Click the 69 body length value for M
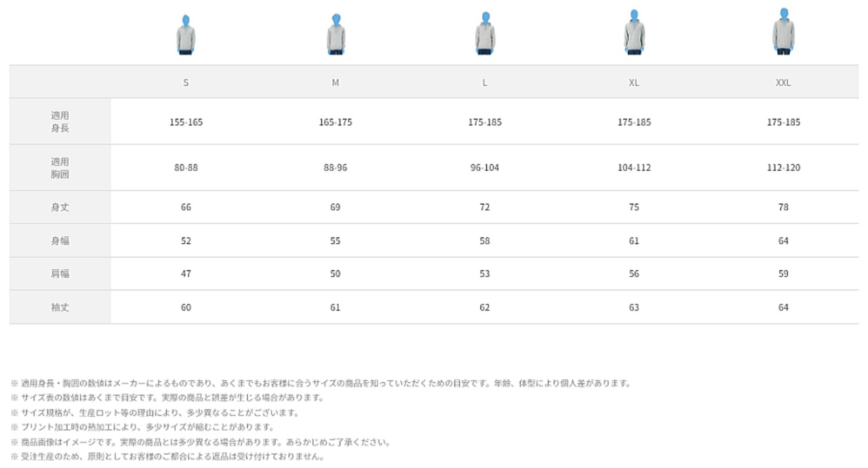Viewport: 868px width, 468px height. pos(336,208)
